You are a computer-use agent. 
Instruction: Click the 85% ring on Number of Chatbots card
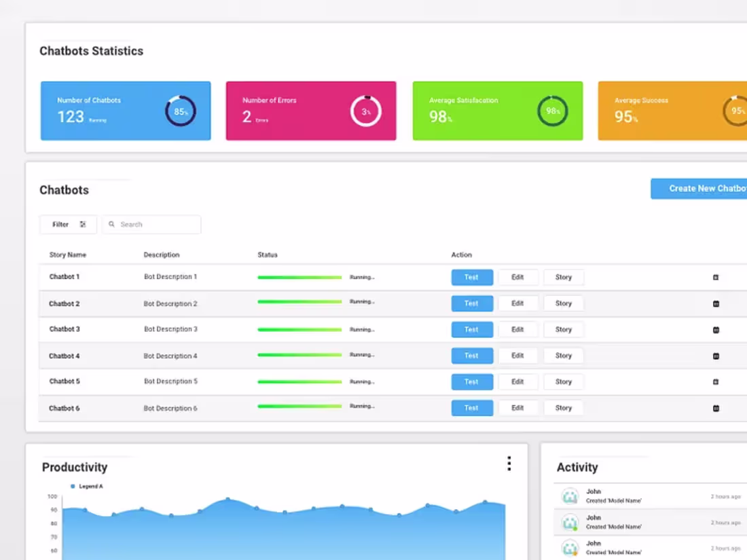coord(181,111)
